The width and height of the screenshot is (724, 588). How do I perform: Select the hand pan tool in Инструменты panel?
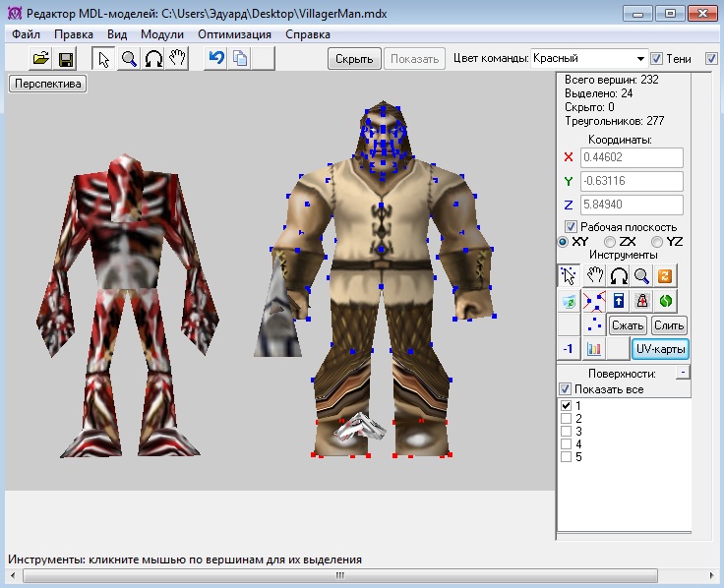point(594,276)
